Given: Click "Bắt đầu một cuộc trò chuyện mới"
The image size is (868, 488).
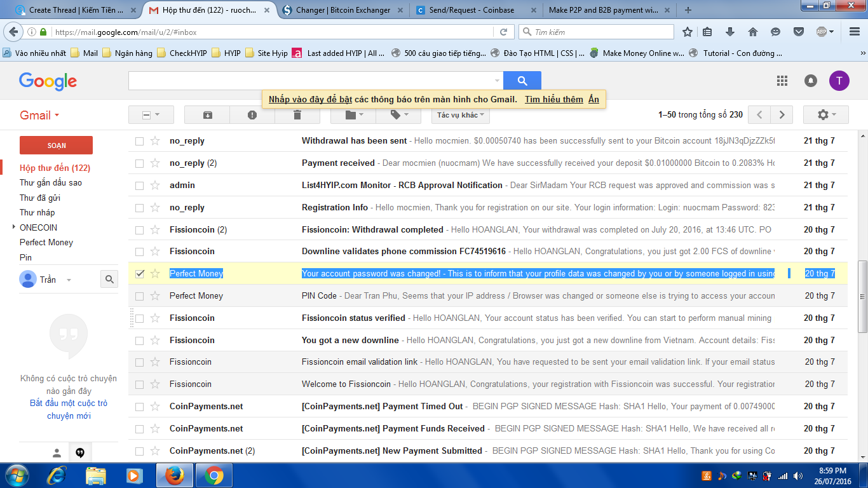Looking at the screenshot, I should coord(69,409).
